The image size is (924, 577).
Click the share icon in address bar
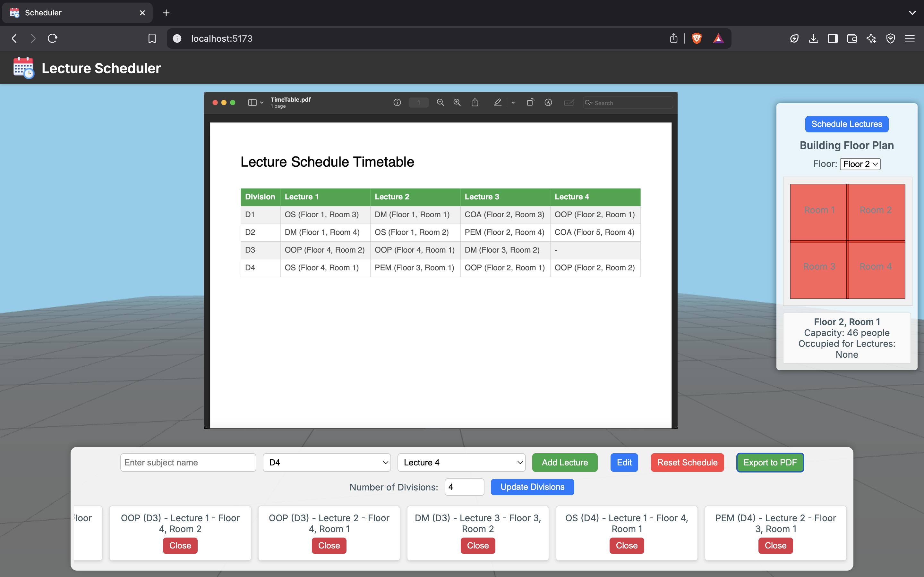[673, 38]
